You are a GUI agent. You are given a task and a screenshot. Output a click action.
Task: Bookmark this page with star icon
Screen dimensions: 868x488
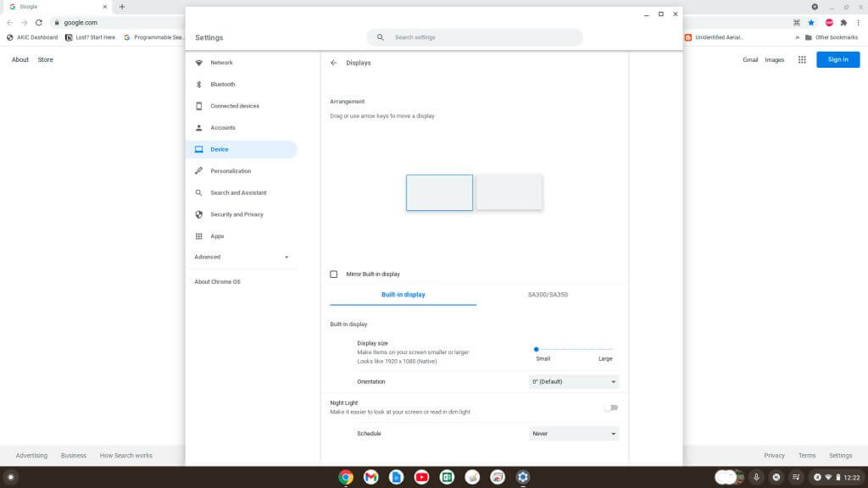[x=811, y=23]
